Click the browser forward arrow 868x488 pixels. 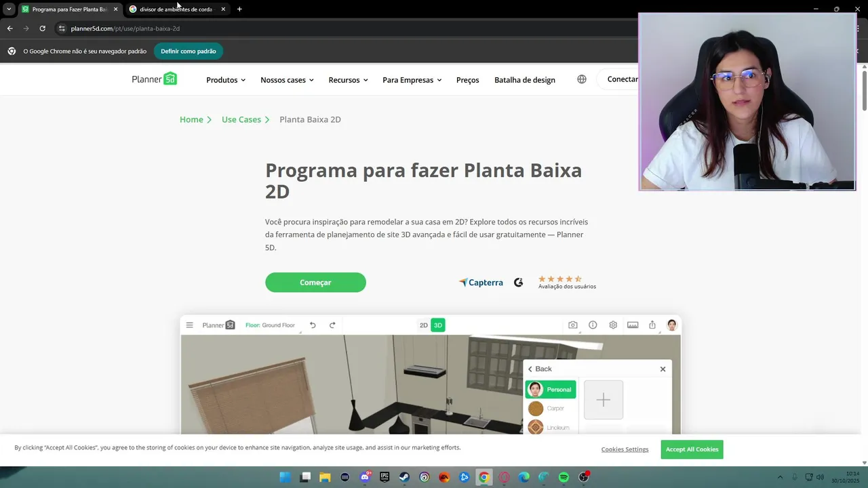[x=26, y=28]
